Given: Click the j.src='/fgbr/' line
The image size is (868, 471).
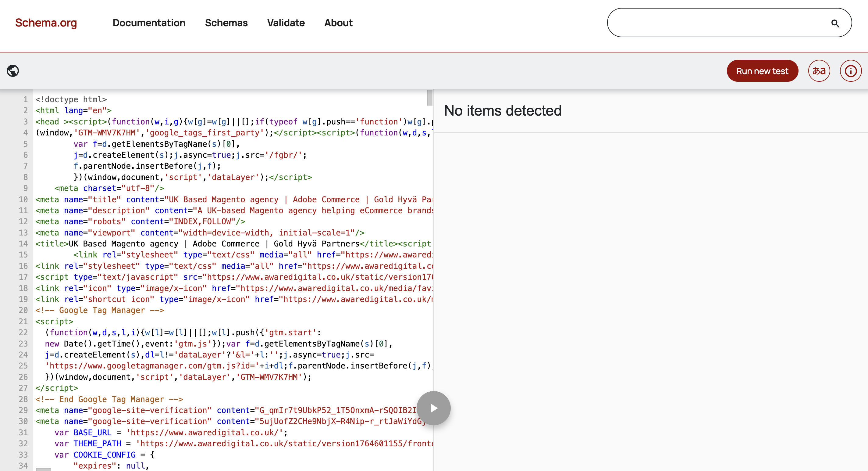Looking at the screenshot, I should (x=190, y=155).
